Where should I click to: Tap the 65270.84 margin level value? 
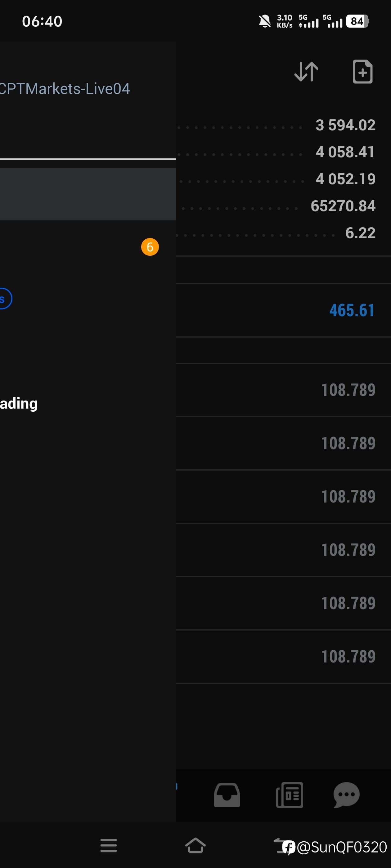[343, 206]
